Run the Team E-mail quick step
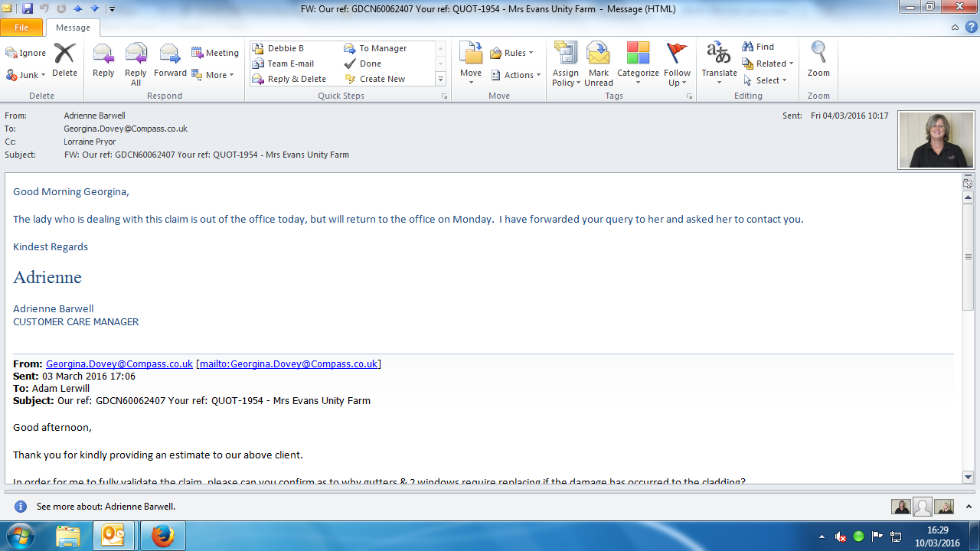The width and height of the screenshot is (980, 551). [291, 64]
